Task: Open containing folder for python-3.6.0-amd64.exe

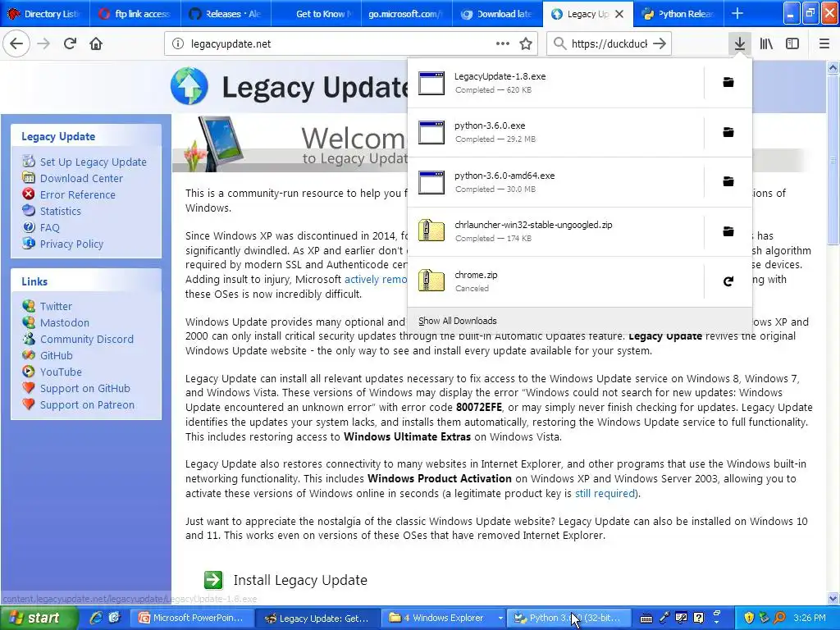Action: coord(728,181)
